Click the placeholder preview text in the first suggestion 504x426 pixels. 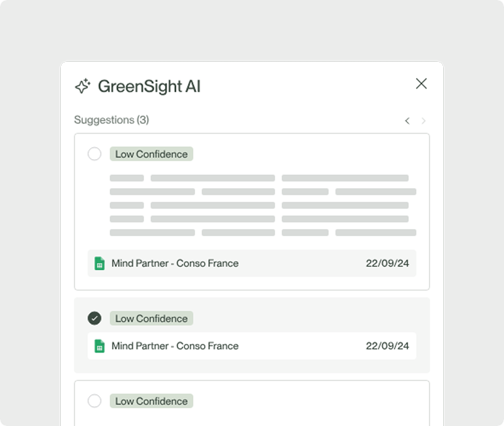click(x=263, y=205)
